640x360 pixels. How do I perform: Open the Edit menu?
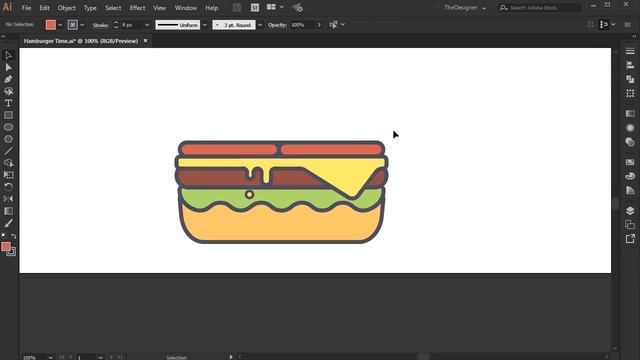tap(44, 8)
